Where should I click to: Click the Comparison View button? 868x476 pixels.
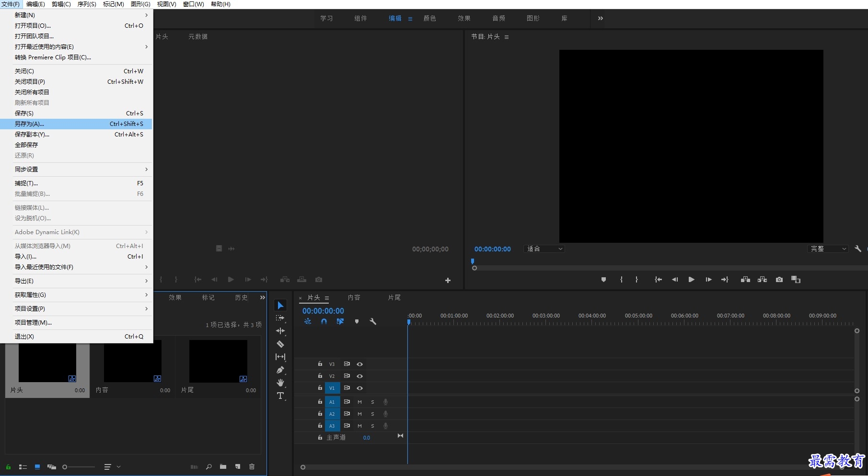point(796,280)
